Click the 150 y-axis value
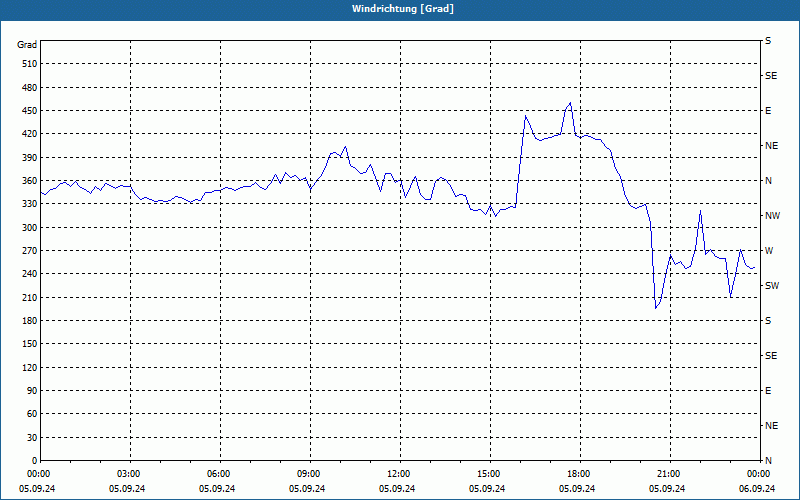Screen dimensions: 800x500 pyautogui.click(x=30, y=344)
